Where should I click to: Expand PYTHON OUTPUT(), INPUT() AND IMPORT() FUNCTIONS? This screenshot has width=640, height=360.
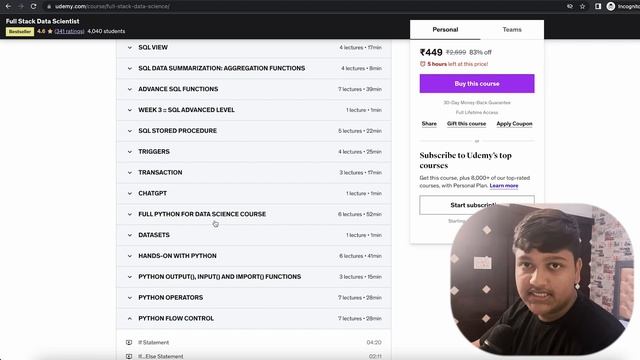coord(253,276)
